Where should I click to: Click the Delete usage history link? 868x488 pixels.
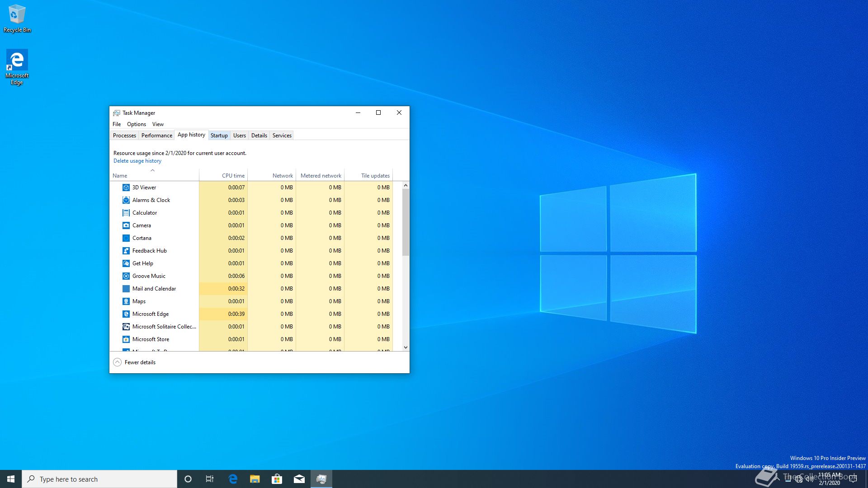(x=137, y=161)
